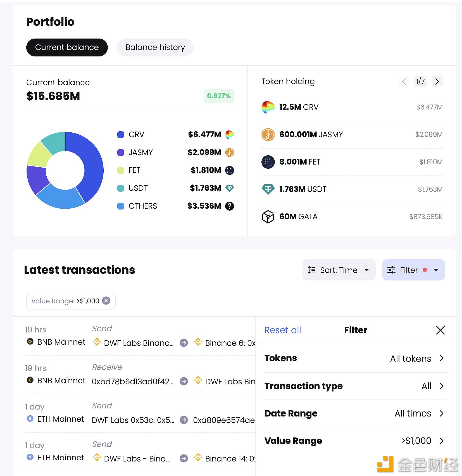Go to previous Token holding page
The width and height of the screenshot is (462, 476).
tap(404, 82)
